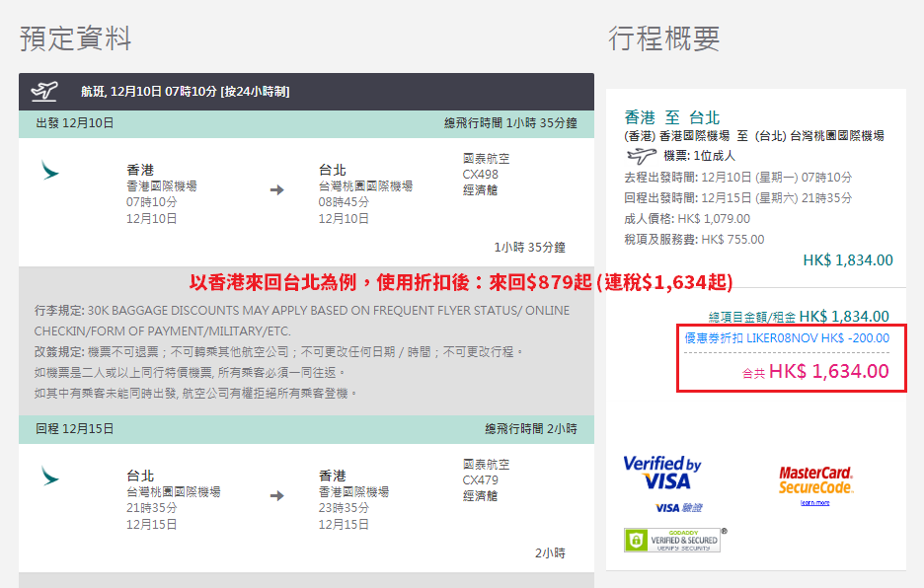Click the 21時35分 return departure time under 台北
The width and height of the screenshot is (924, 588).
click(151, 508)
